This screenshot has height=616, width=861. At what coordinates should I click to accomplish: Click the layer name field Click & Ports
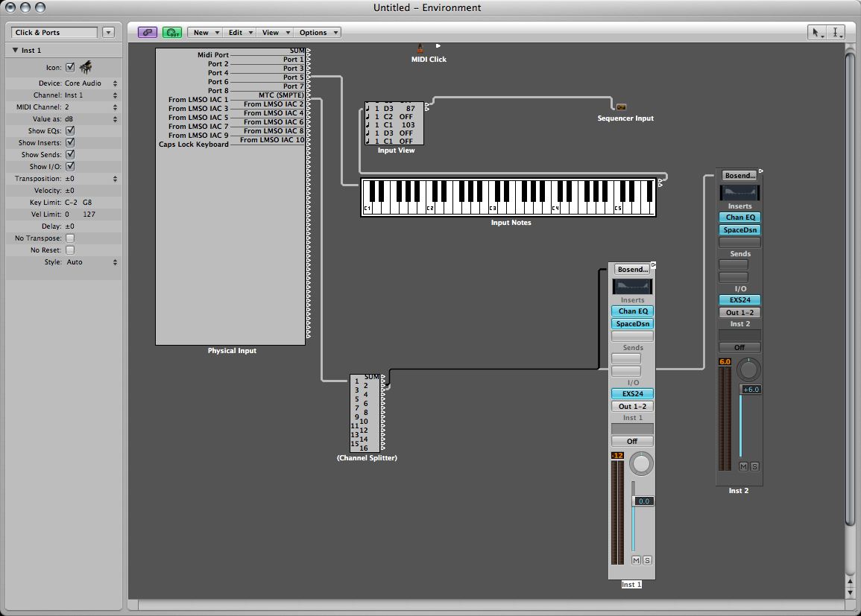click(x=54, y=32)
